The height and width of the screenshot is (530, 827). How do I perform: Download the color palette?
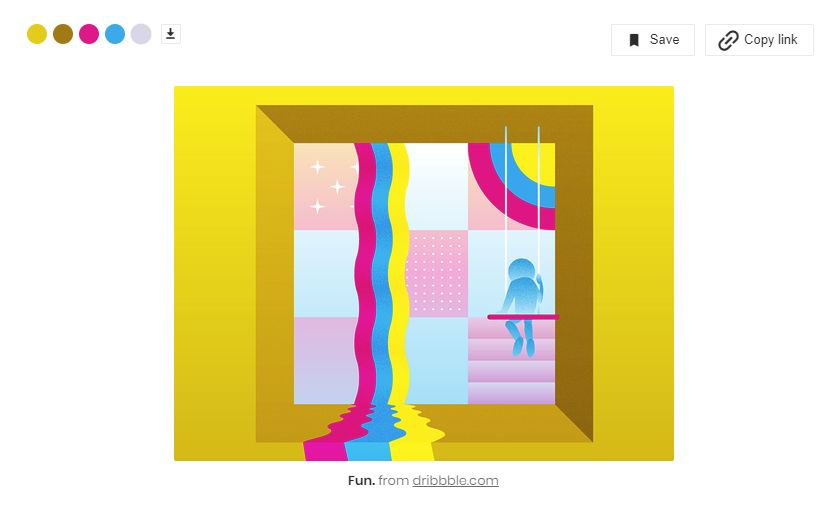click(x=170, y=34)
